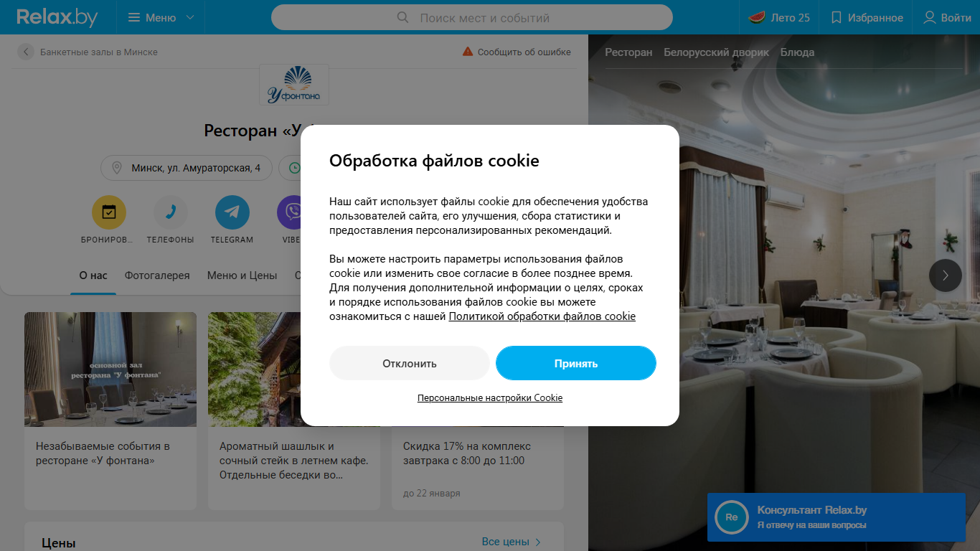Open the Viber contact icon
The height and width of the screenshot is (551, 980).
point(289,212)
